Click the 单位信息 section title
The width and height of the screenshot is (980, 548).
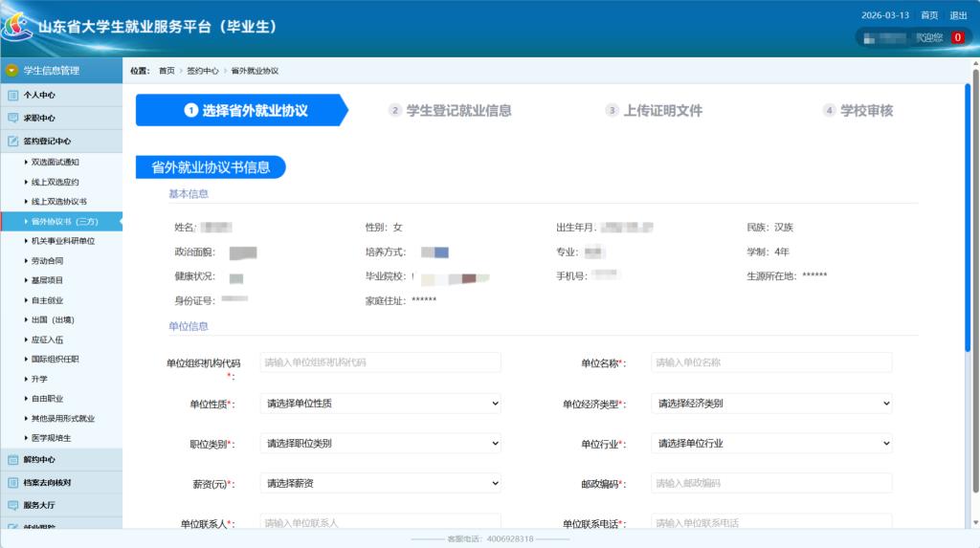189,326
